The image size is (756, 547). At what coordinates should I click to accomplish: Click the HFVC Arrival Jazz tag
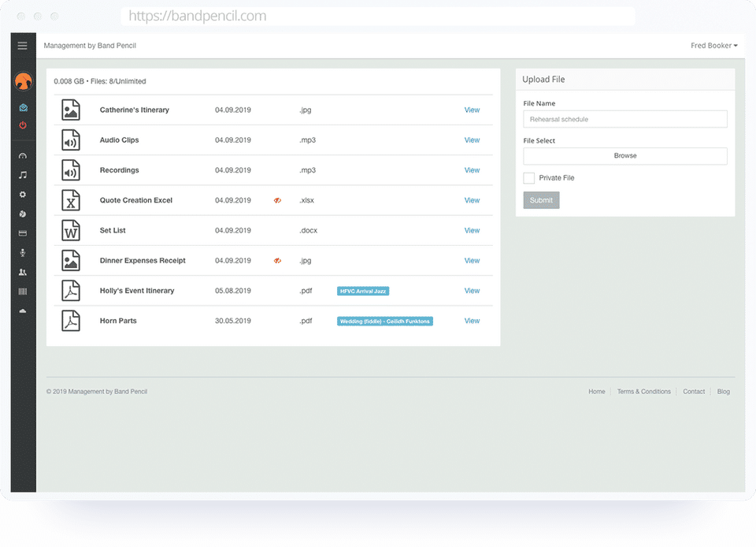363,291
